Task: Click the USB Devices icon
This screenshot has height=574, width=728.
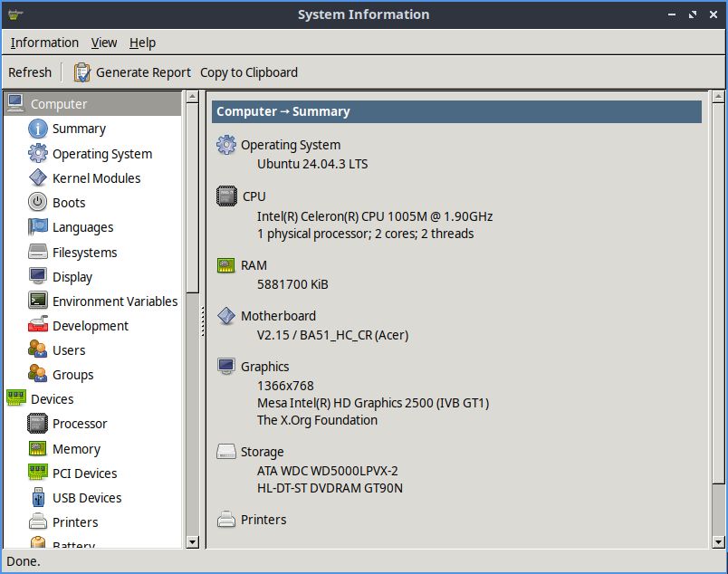Action: 37,498
